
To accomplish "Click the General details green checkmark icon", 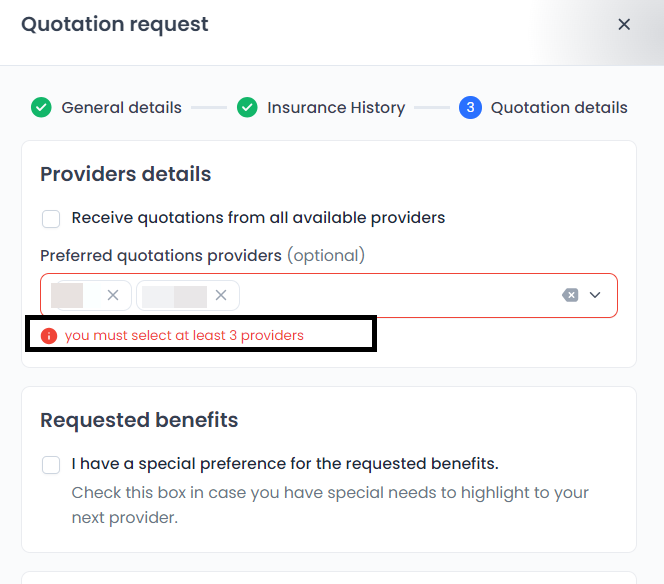I will (x=41, y=107).
